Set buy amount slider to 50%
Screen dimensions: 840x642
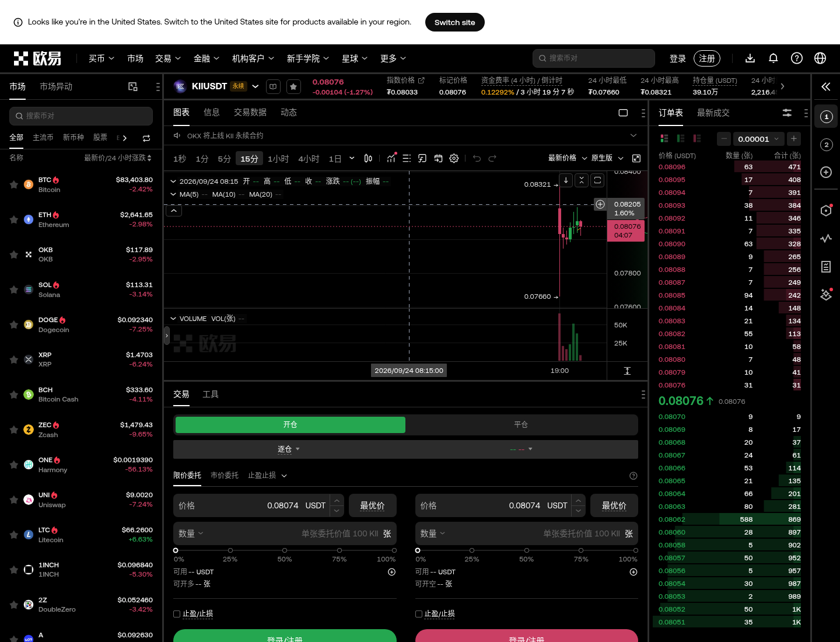click(285, 550)
